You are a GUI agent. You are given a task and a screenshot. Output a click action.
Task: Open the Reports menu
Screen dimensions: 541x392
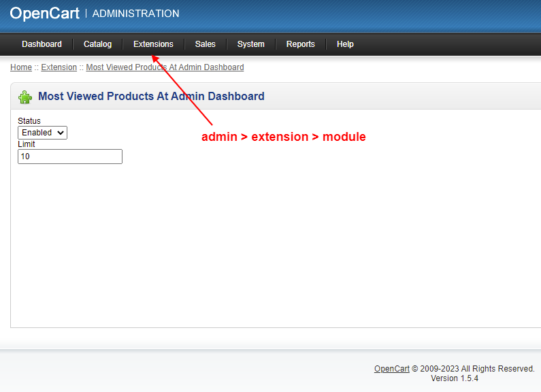[x=301, y=44]
